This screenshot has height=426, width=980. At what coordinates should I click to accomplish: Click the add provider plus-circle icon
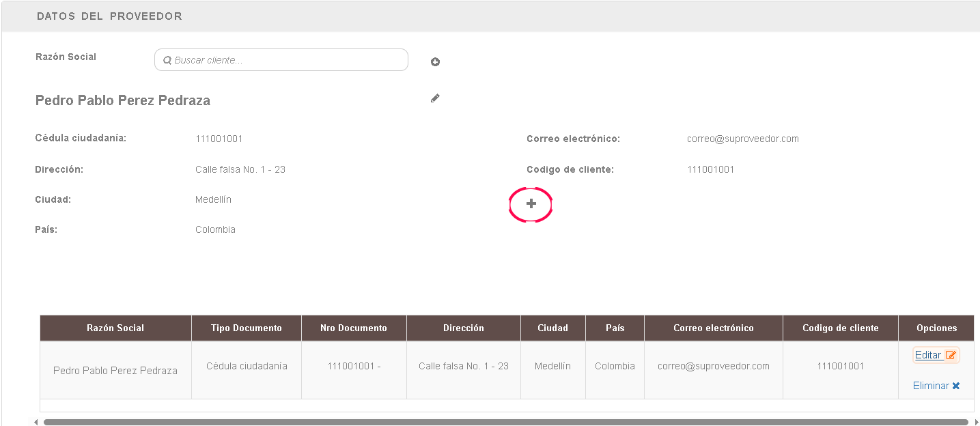pos(435,62)
